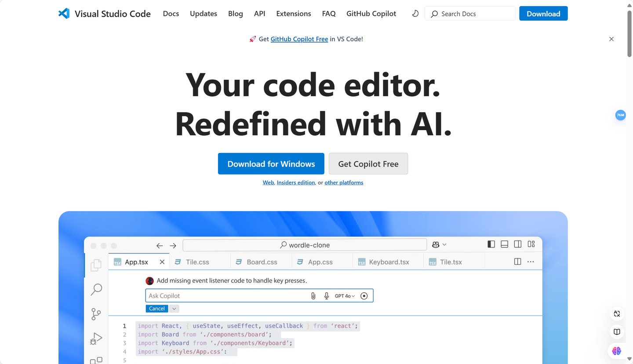Click the page's vertical scrollbar thumb
The height and width of the screenshot is (364, 633).
point(629,33)
